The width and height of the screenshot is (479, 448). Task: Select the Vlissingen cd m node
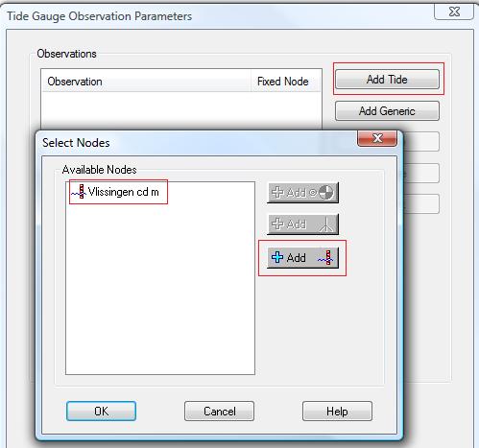point(115,192)
